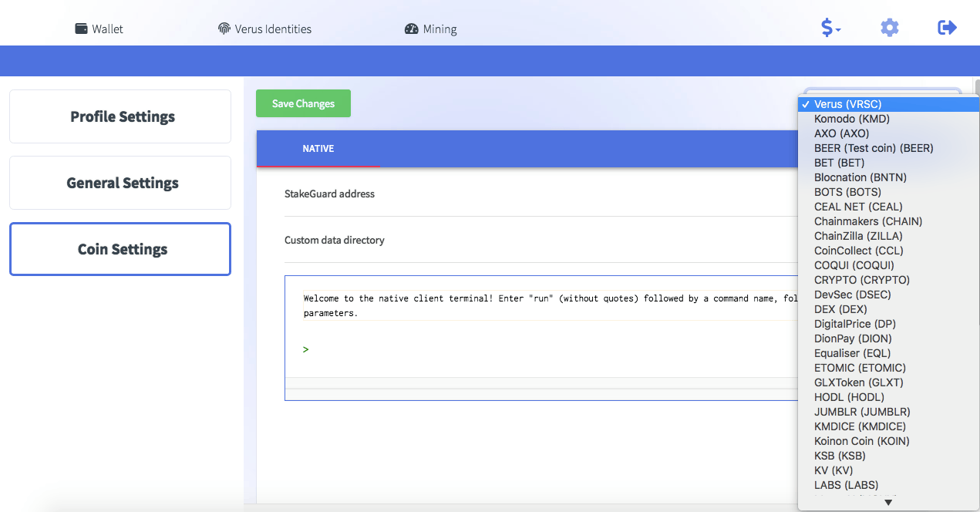This screenshot has width=980, height=512.
Task: Select CEAL NET (CEAL) option
Action: coord(888,207)
